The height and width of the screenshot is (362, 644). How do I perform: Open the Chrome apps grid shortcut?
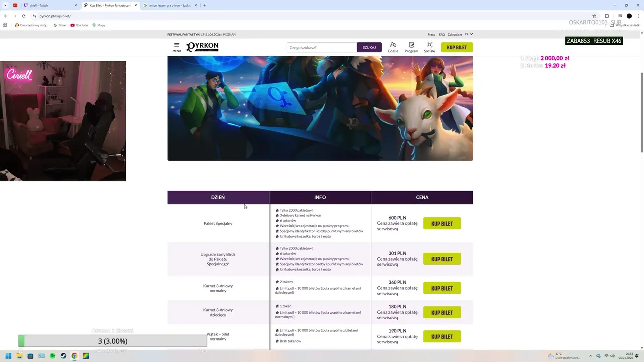pyautogui.click(x=5, y=25)
